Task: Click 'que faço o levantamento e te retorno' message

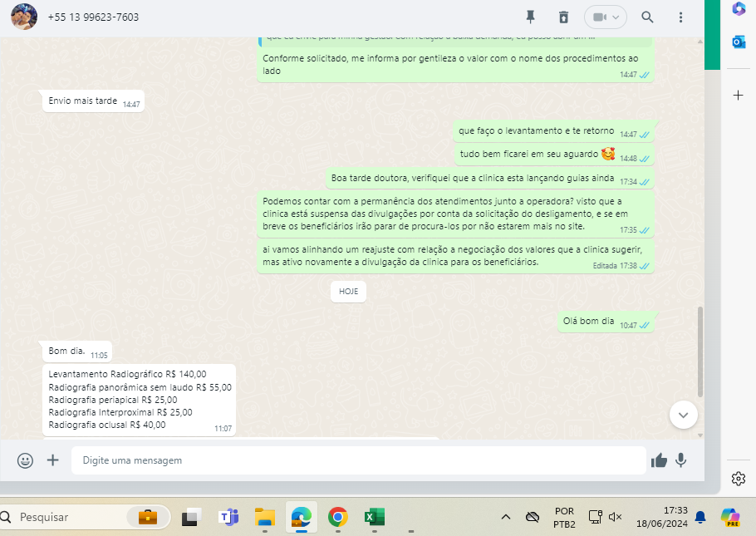Action: tap(553, 130)
